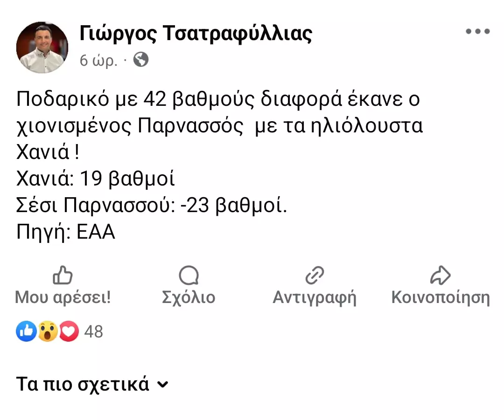This screenshot has width=504, height=420.
Task: Click the wow face reaction emoji
Action: tap(48, 331)
